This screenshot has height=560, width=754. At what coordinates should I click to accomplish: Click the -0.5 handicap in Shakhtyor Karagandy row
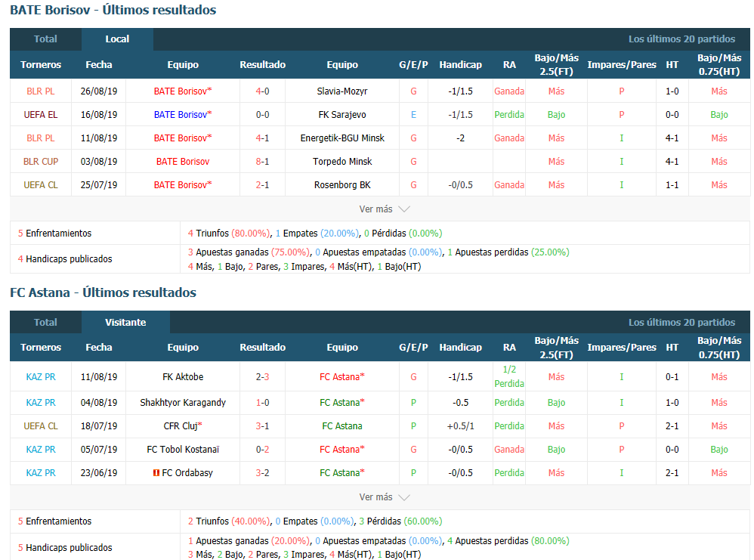click(460, 403)
